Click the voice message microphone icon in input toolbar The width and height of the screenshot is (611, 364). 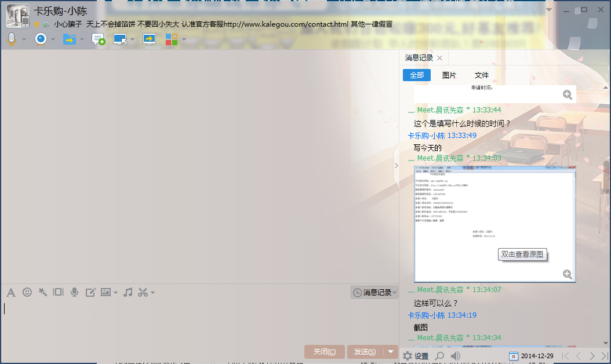pos(74,292)
